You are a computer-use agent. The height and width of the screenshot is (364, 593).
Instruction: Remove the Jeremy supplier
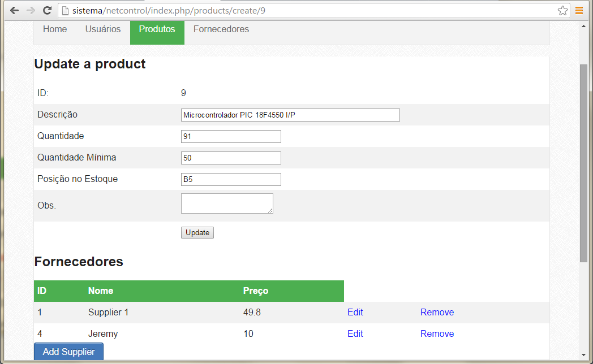point(437,333)
